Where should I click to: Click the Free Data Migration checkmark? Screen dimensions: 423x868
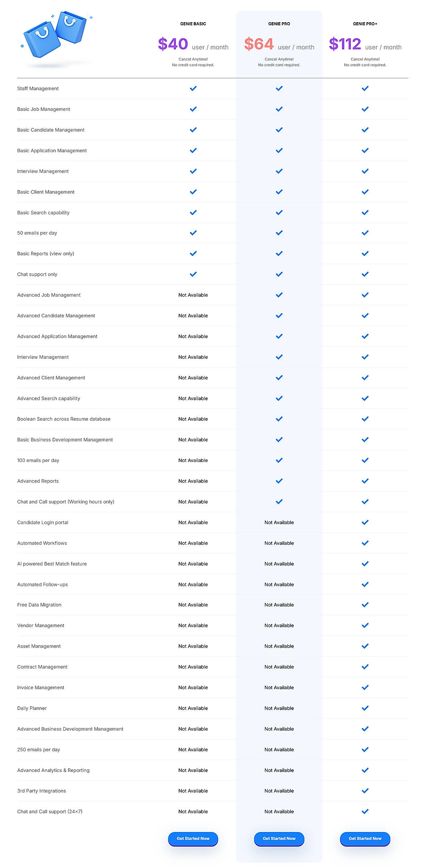[x=365, y=605]
